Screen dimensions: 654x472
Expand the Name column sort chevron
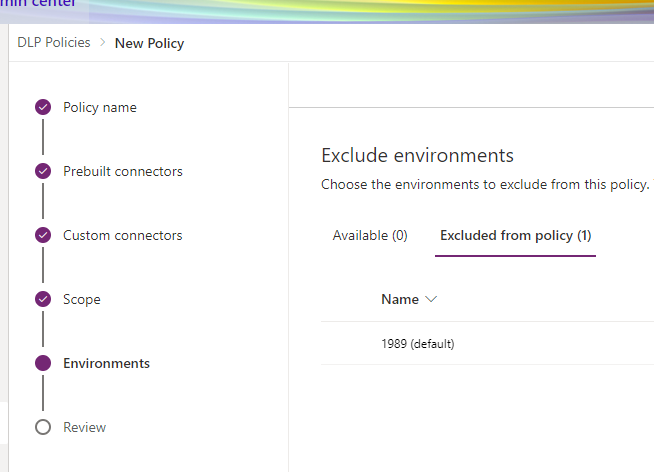pyautogui.click(x=431, y=299)
